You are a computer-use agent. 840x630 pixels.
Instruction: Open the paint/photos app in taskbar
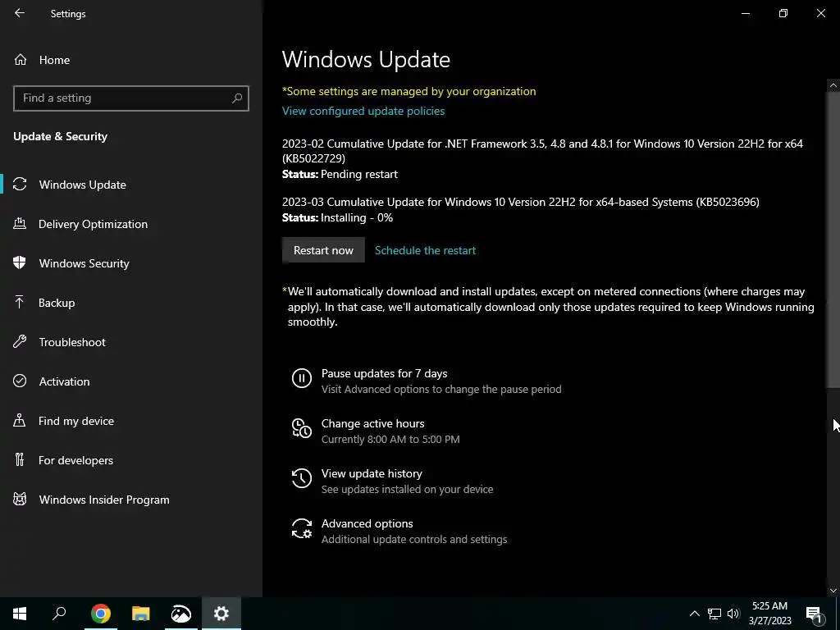click(x=181, y=614)
